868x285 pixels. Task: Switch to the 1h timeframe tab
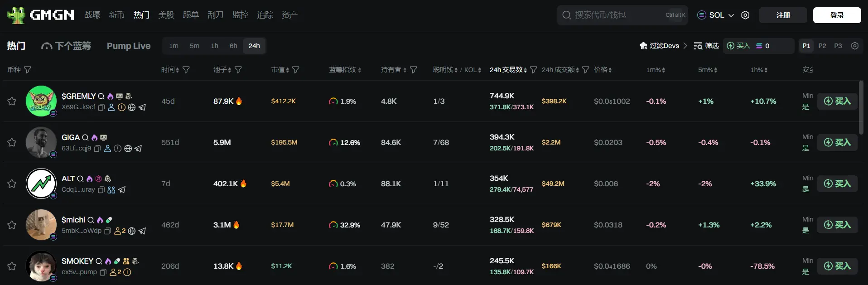tap(214, 46)
